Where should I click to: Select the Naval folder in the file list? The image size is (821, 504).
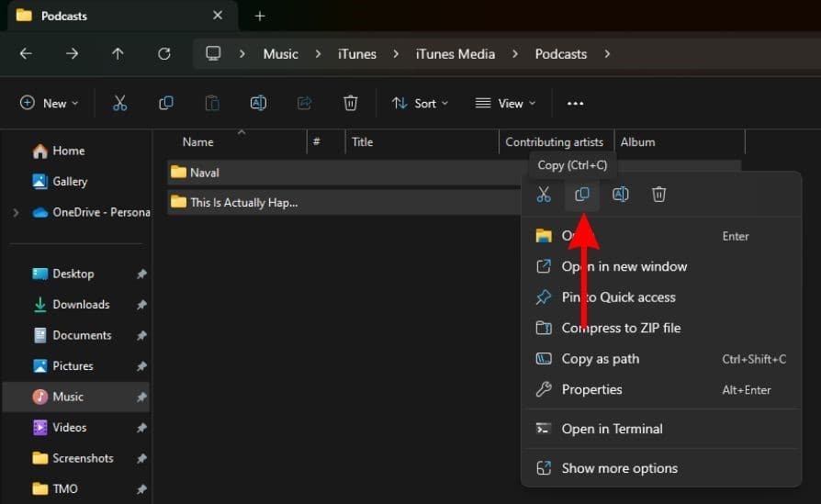click(205, 172)
